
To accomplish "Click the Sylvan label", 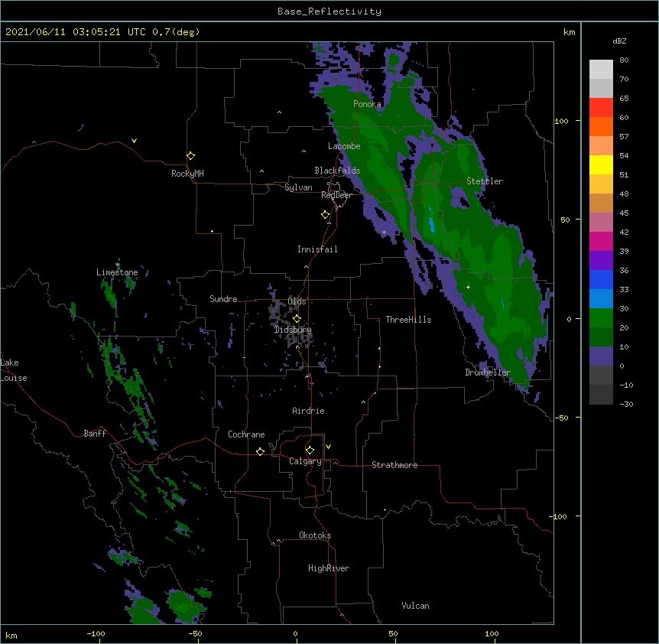I will (x=298, y=187).
